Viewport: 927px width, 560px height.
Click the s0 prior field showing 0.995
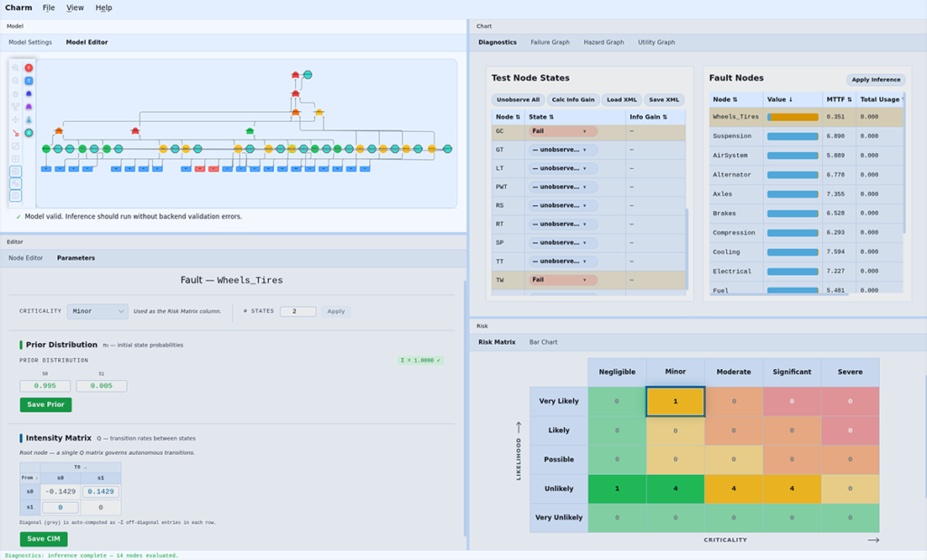(x=45, y=385)
